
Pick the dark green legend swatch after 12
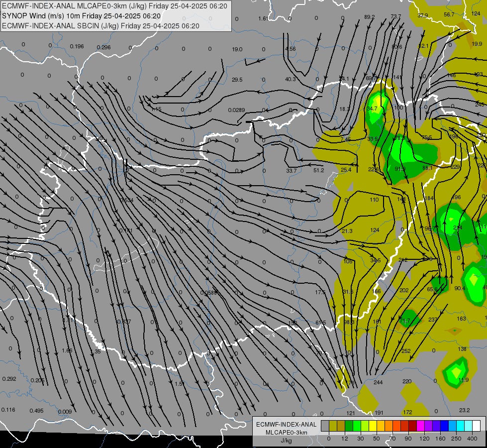[x=349, y=426]
